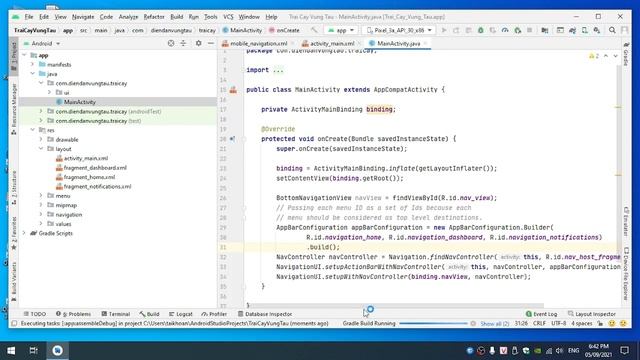The width and height of the screenshot is (640, 360).
Task: Toggle tool window bars icon in status corner
Action: tap(14, 324)
